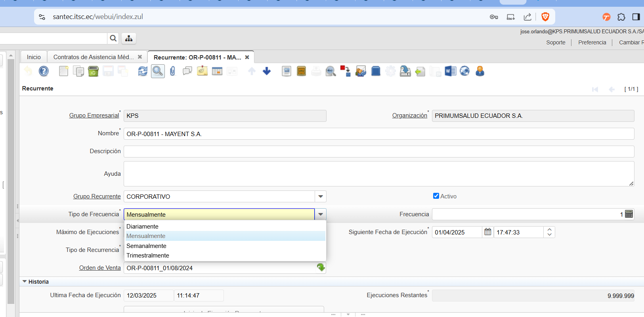Open the chat speech bubbles icon
Image resolution: width=644 pixels, height=317 pixels.
[187, 71]
